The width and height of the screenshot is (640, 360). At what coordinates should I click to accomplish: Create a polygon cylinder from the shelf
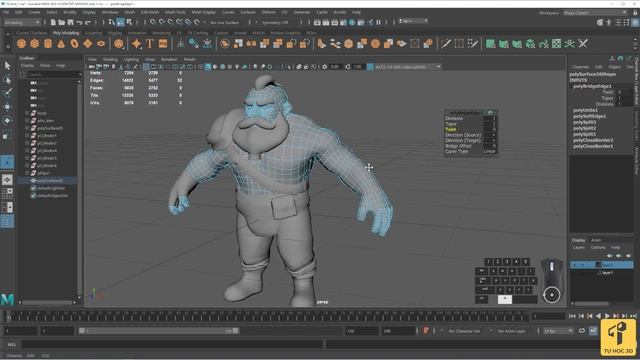tap(48, 43)
